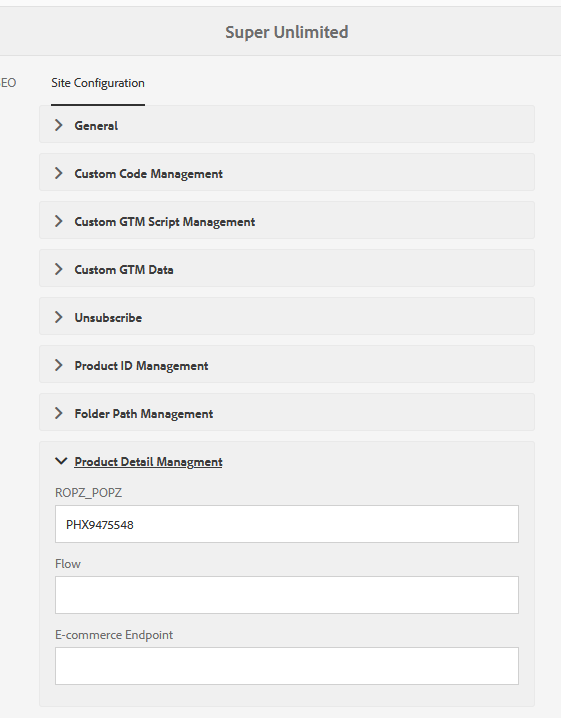Click the General section title
The image size is (561, 718).
click(x=96, y=125)
